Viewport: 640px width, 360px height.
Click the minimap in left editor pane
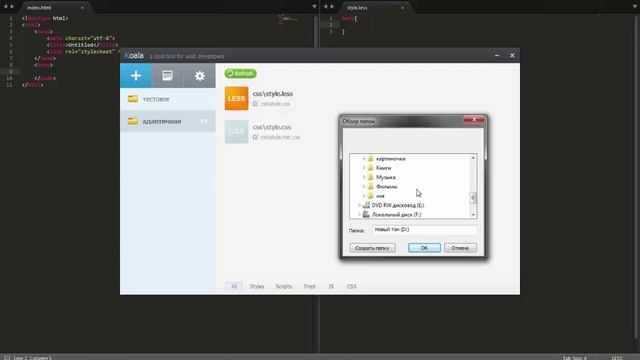[x=288, y=19]
